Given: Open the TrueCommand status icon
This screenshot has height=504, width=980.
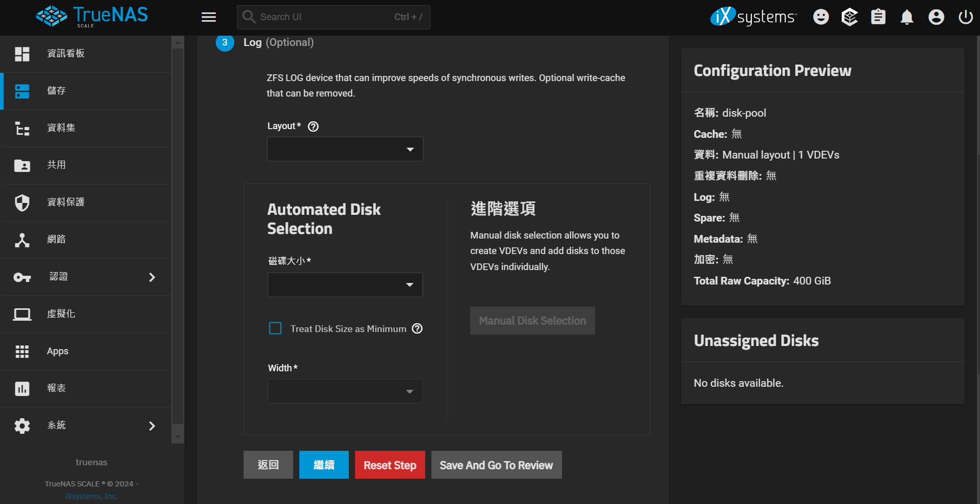Looking at the screenshot, I should [x=849, y=17].
